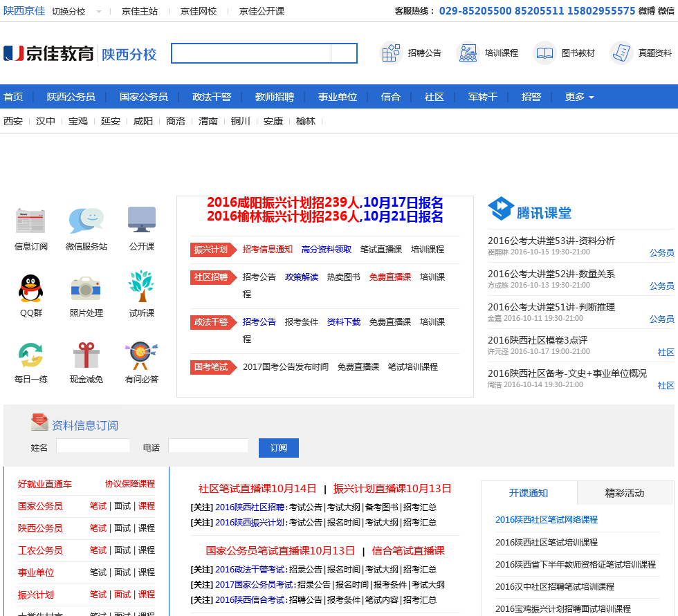Open the 好就业直通车 link
678x616 pixels.
pyautogui.click(x=45, y=484)
